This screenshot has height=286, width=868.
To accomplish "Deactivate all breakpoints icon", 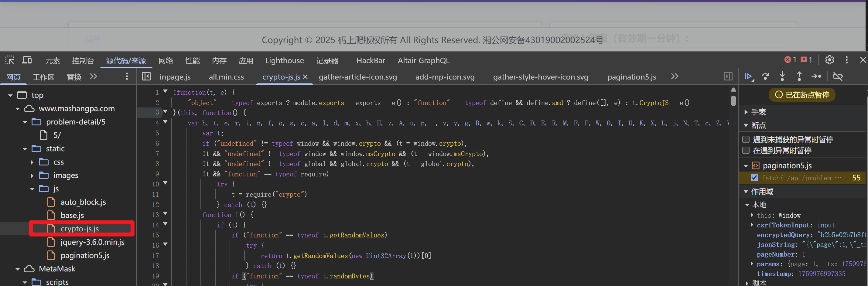I will (x=838, y=77).
